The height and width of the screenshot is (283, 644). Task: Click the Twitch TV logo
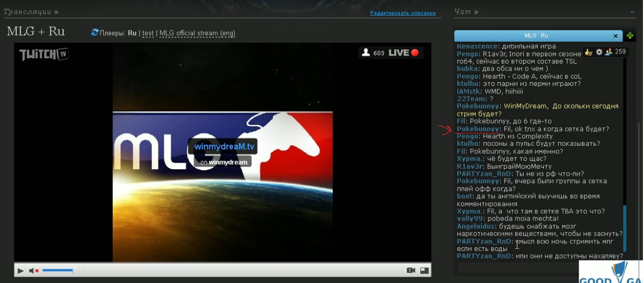click(44, 54)
